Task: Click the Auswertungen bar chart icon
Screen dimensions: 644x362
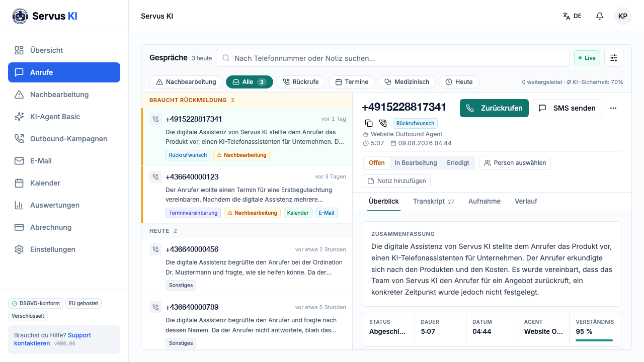Action: [x=19, y=205]
